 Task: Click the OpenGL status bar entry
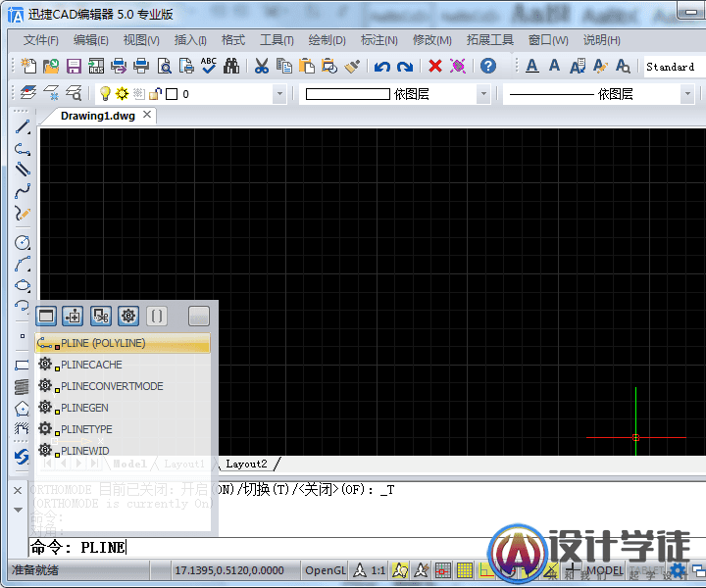(326, 570)
